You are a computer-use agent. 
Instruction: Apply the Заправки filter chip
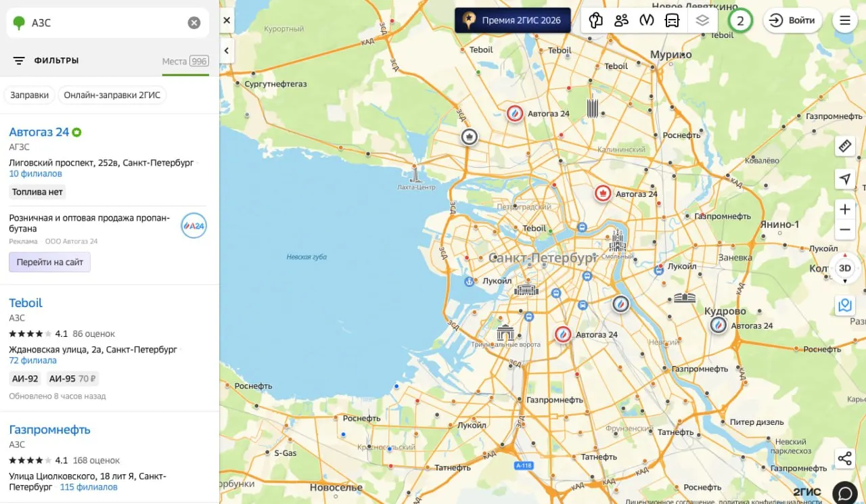tap(30, 95)
